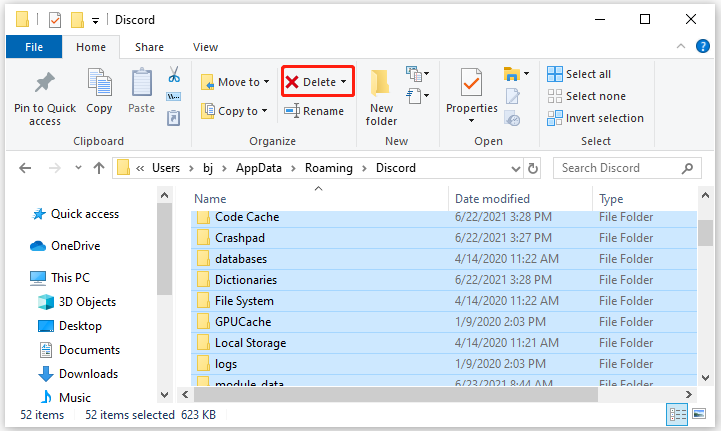Screen dimensions: 721x431
Task: Create a New folder
Action: point(381,98)
